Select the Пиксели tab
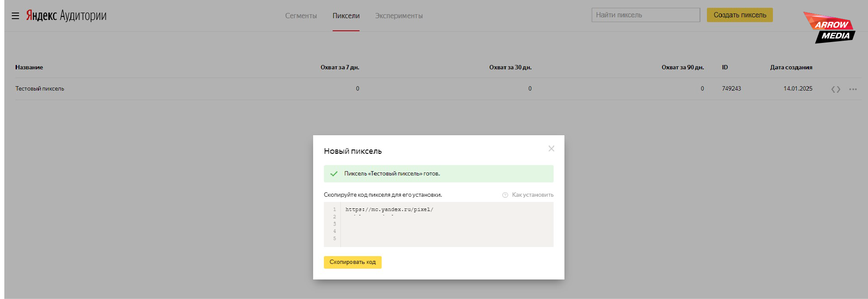The width and height of the screenshot is (868, 299). coord(346,16)
